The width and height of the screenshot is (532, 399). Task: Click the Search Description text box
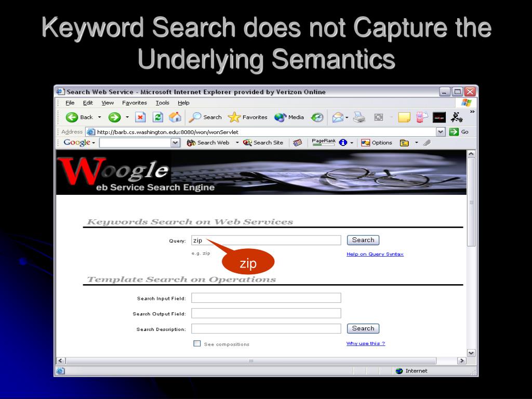click(266, 328)
